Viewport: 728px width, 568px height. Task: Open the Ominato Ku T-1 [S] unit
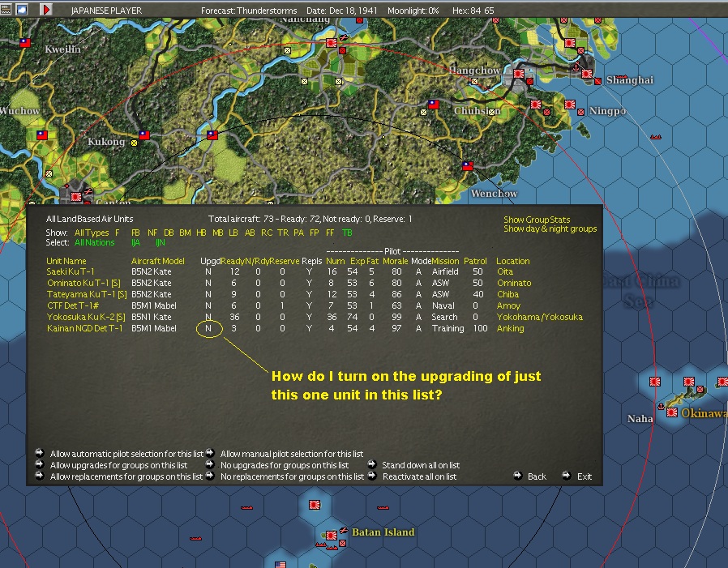tap(84, 283)
